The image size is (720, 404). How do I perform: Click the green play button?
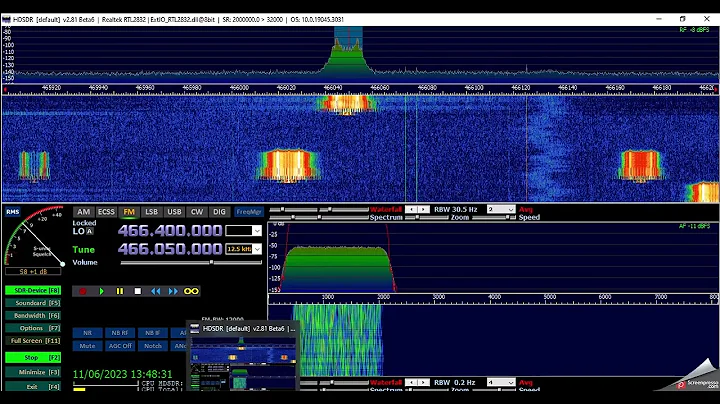tap(101, 291)
